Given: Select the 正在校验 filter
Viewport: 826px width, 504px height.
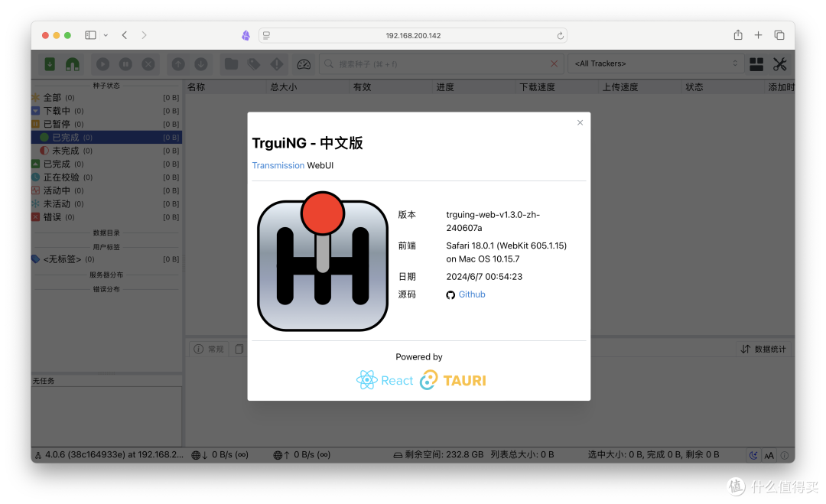Looking at the screenshot, I should pos(106,177).
